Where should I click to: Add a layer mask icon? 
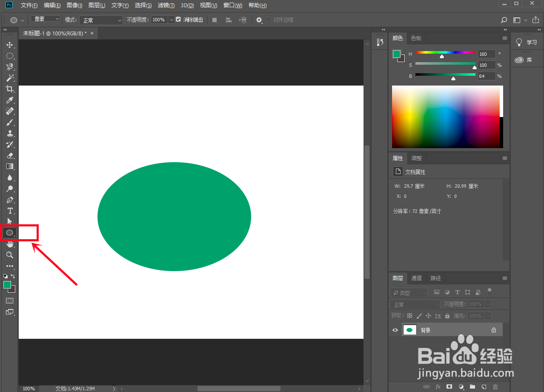tap(449, 387)
